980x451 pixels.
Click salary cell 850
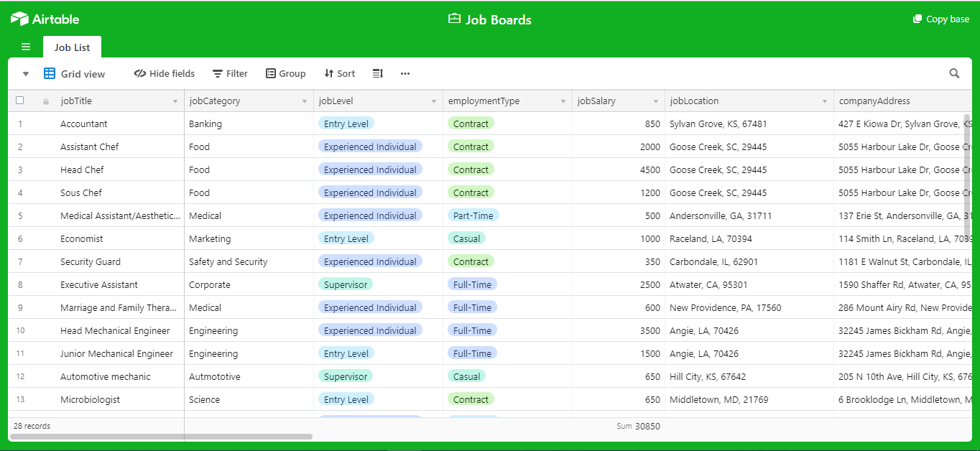coord(619,124)
